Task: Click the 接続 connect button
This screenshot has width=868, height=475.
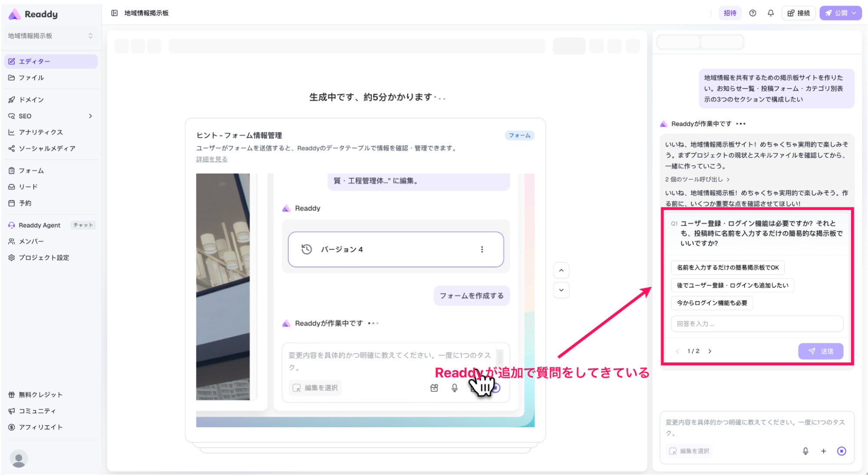Action: pyautogui.click(x=799, y=13)
